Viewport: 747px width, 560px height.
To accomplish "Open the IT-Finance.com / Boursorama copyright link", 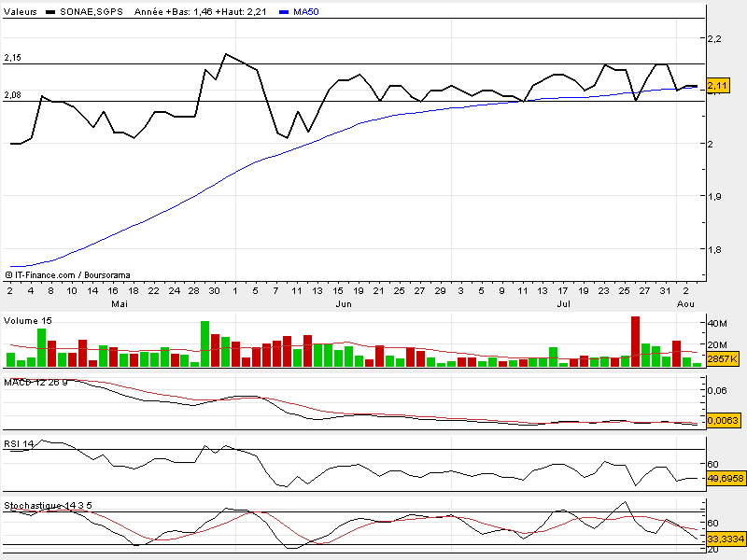I will [x=67, y=274].
